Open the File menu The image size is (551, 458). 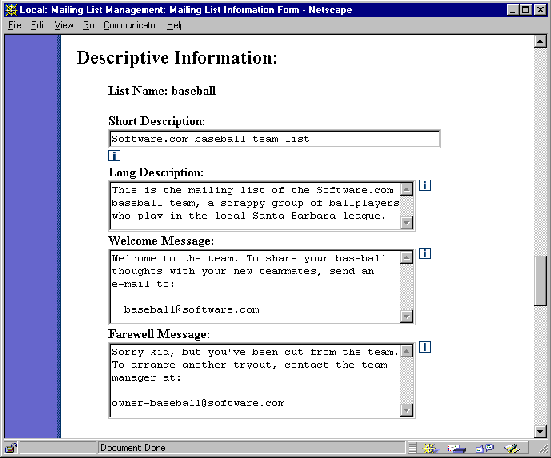click(15, 25)
